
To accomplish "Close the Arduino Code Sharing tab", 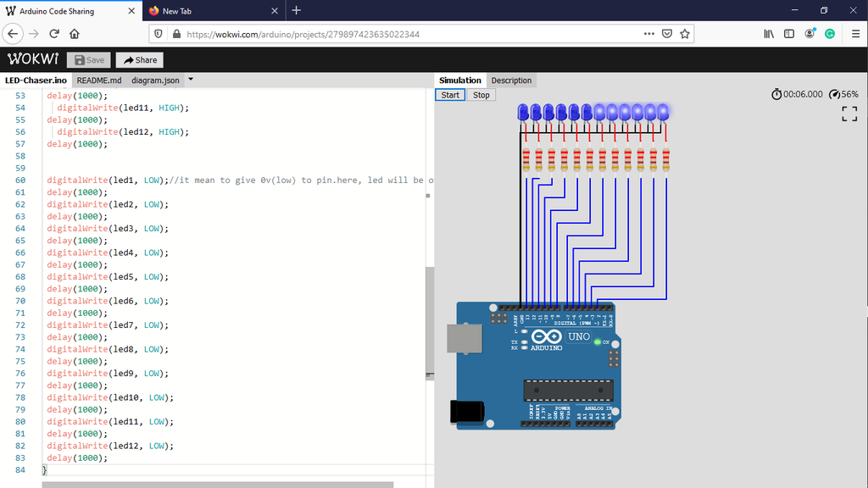I will 131,10.
